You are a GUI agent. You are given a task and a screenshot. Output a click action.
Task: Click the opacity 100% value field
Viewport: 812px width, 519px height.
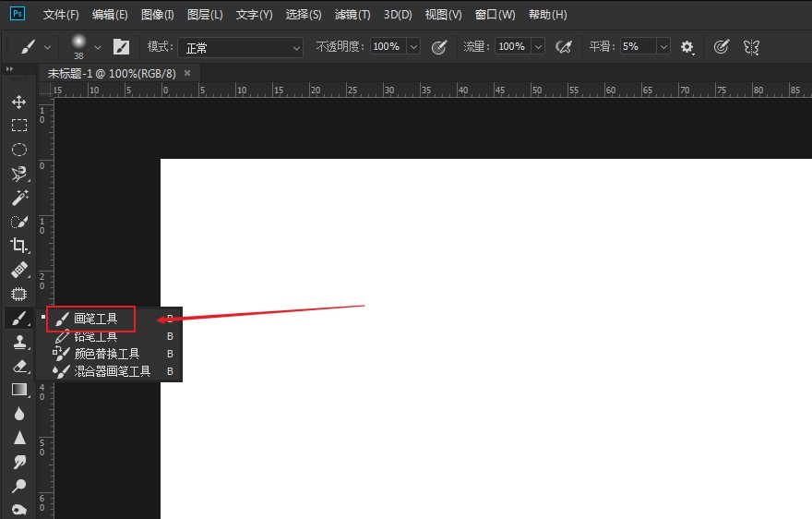[x=388, y=47]
